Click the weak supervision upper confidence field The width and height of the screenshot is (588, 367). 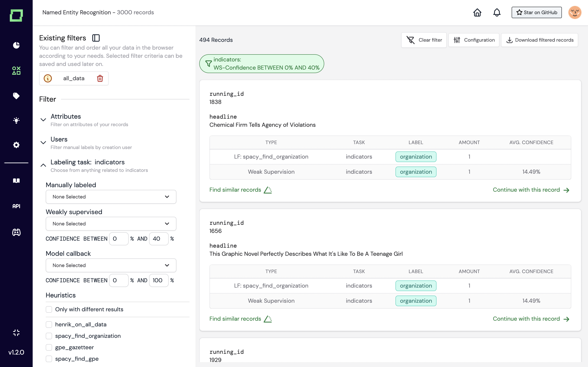click(x=158, y=239)
